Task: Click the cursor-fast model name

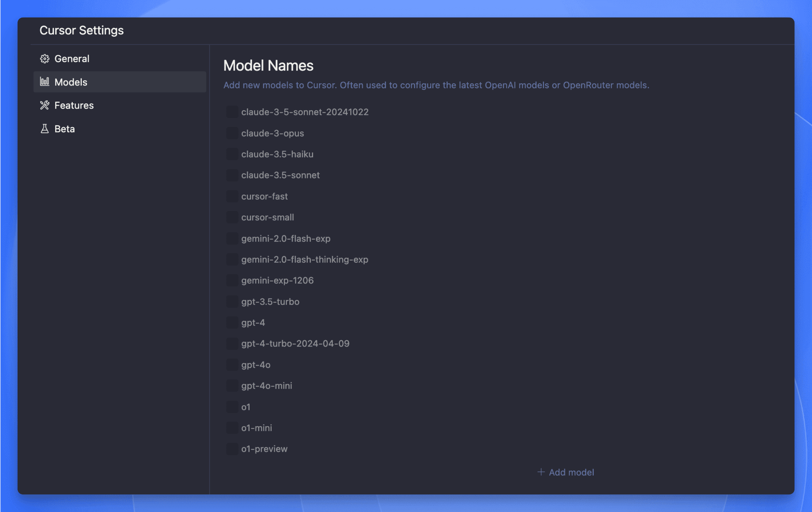Action: tap(265, 196)
